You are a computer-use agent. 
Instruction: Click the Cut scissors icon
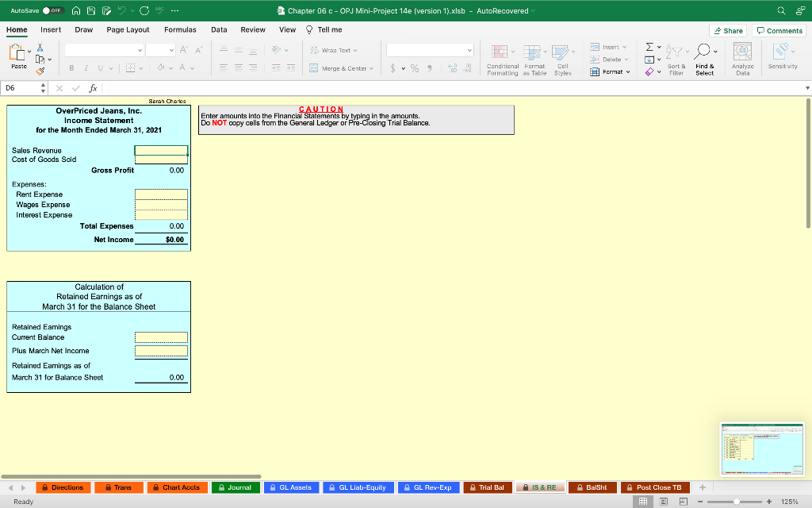click(x=40, y=47)
